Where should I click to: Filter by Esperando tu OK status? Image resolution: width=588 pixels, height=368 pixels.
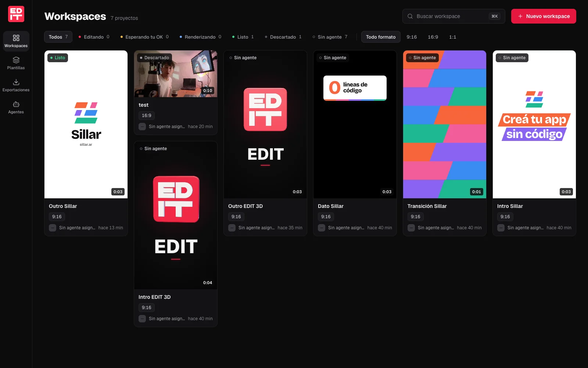[144, 37]
